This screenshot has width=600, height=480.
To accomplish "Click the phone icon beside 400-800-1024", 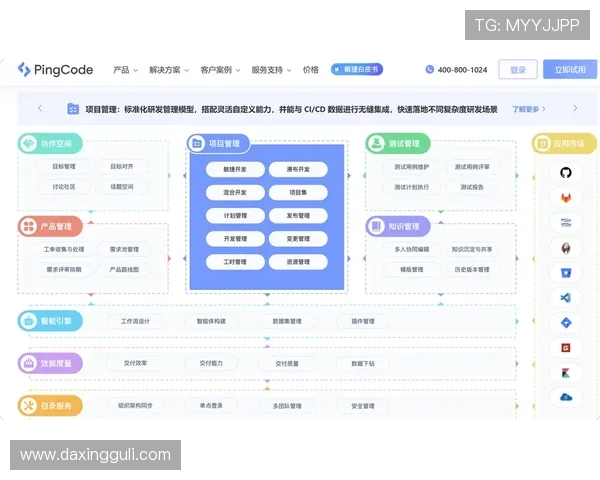I will (429, 69).
